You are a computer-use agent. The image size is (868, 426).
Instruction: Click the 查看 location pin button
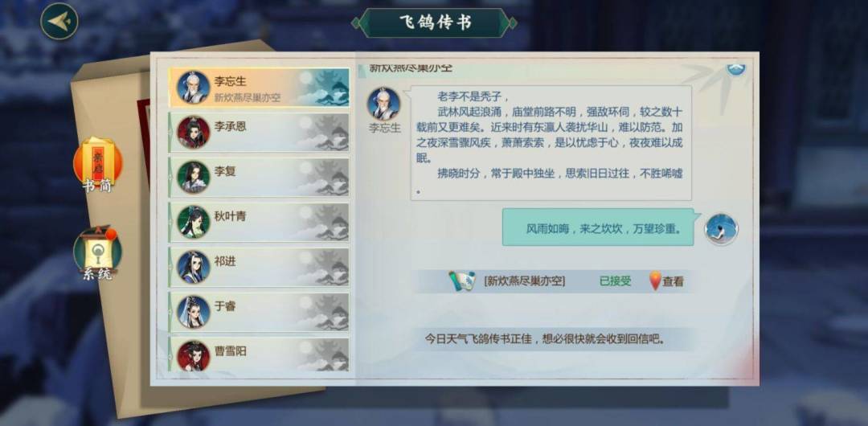tap(666, 281)
